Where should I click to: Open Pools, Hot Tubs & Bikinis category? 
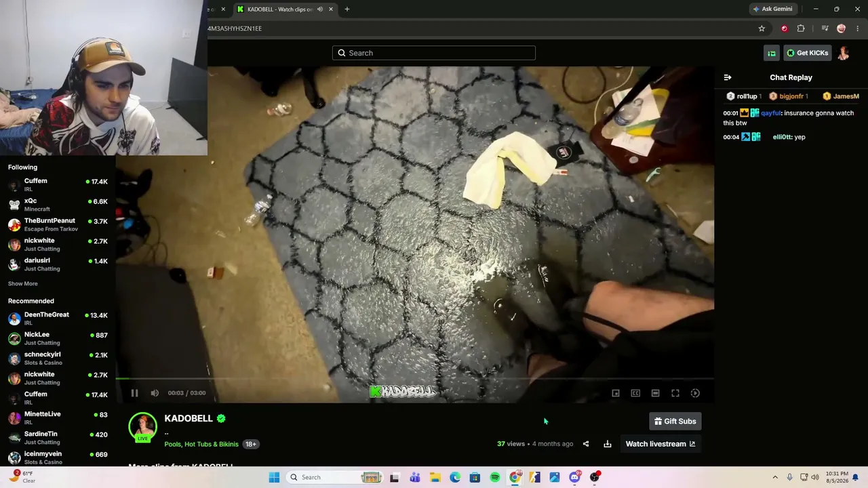click(201, 444)
